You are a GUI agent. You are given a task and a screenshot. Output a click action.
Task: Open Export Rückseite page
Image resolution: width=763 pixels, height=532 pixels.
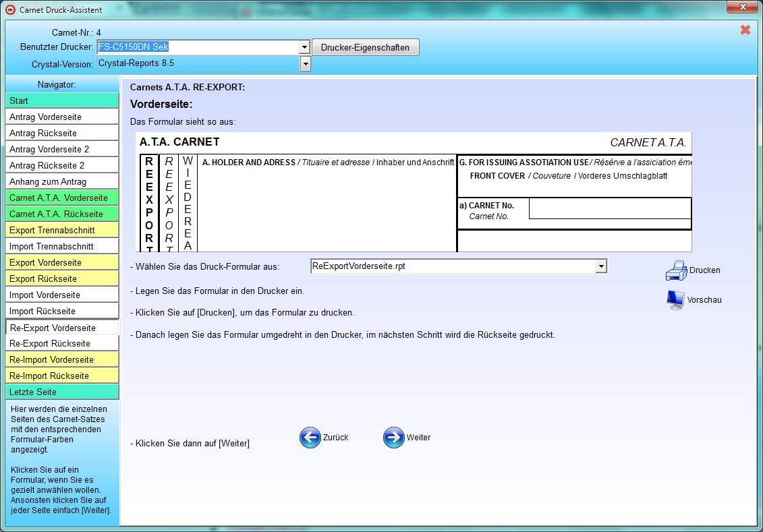tap(62, 278)
